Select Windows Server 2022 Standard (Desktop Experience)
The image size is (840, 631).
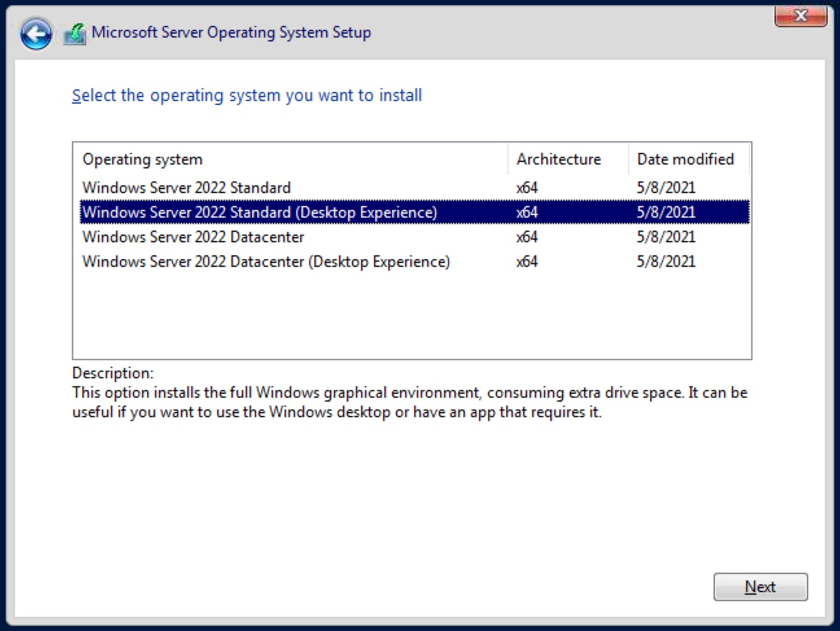click(x=259, y=212)
